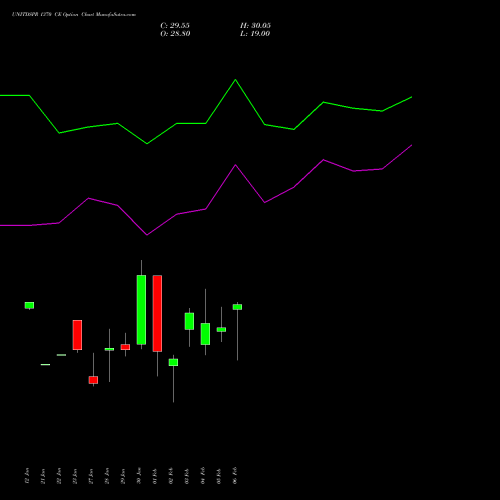Select the tallest green candlestick

(141, 310)
